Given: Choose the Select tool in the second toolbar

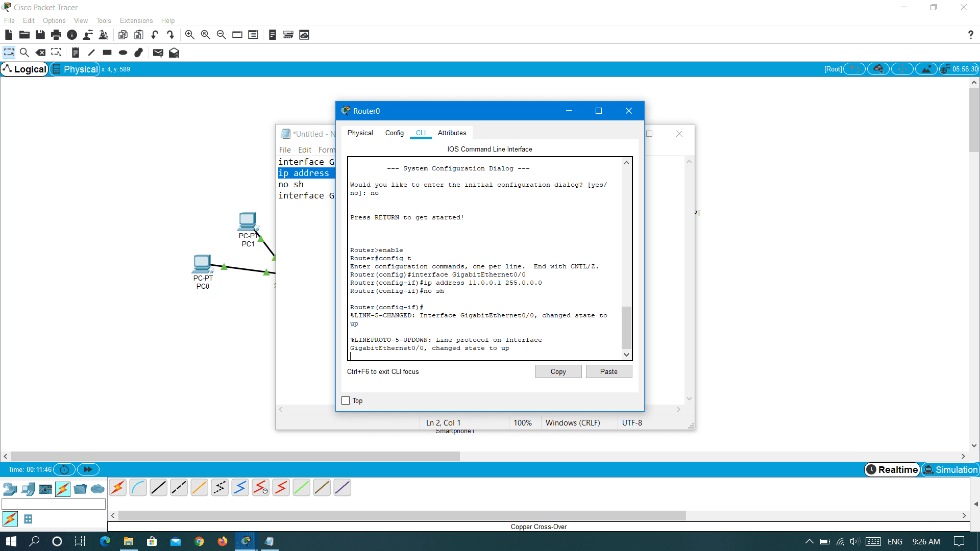Looking at the screenshot, I should [x=9, y=53].
